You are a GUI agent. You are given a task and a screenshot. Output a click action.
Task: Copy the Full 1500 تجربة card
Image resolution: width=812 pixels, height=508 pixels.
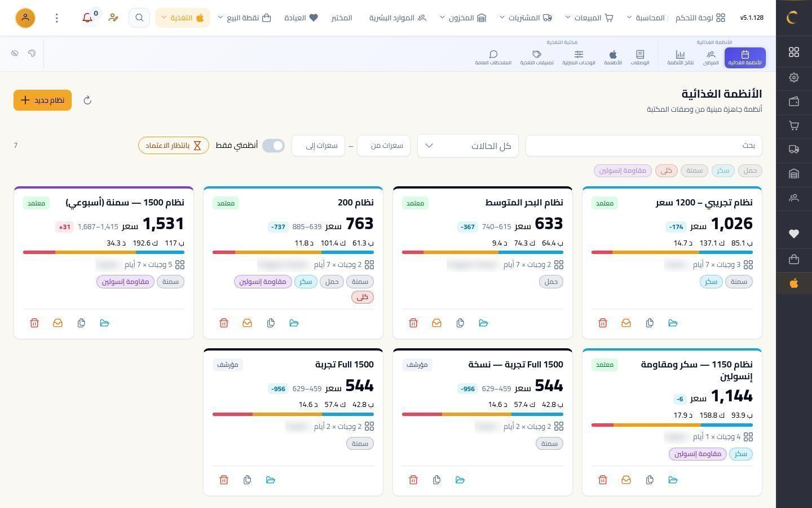click(247, 480)
